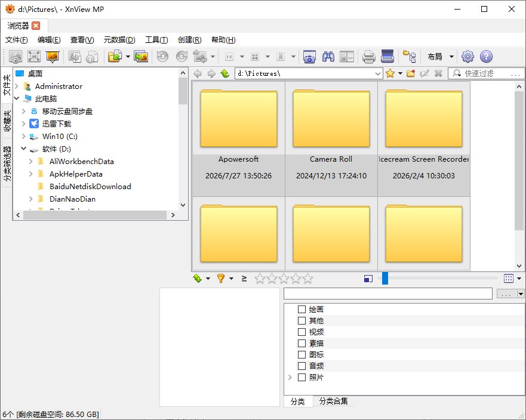Start the slideshow presentation icon
This screenshot has height=420, width=526.
(53, 56)
